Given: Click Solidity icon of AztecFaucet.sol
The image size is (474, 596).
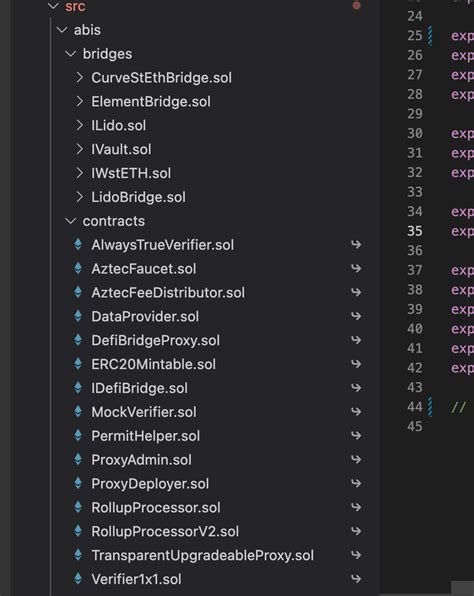Looking at the screenshot, I should [78, 268].
